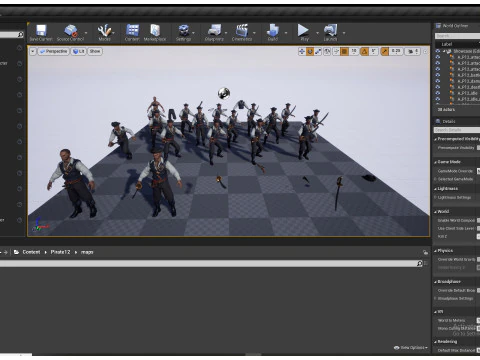Viewport: 480px width, 360px height.
Task: Click the Modes toolbar icon
Action: coord(104,31)
